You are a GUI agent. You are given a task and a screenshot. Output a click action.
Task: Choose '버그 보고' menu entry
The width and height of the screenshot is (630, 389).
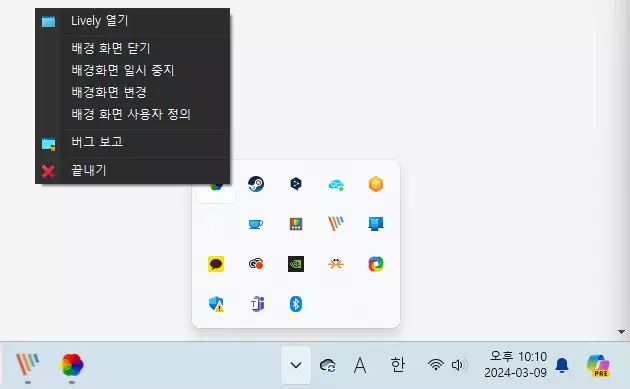pos(133,143)
